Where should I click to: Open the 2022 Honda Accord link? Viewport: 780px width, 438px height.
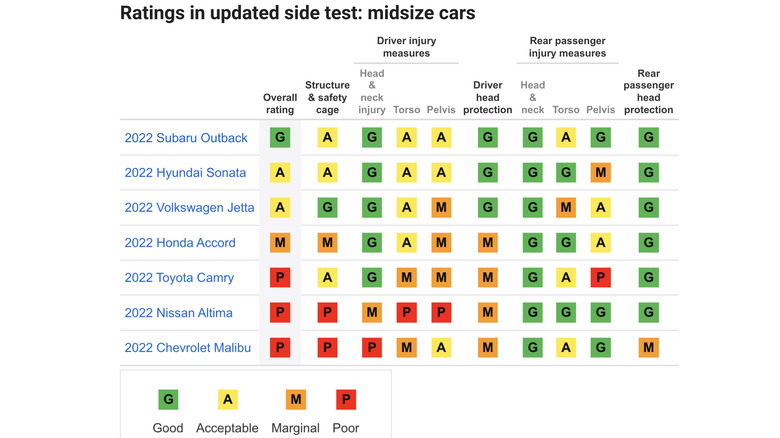tap(180, 243)
